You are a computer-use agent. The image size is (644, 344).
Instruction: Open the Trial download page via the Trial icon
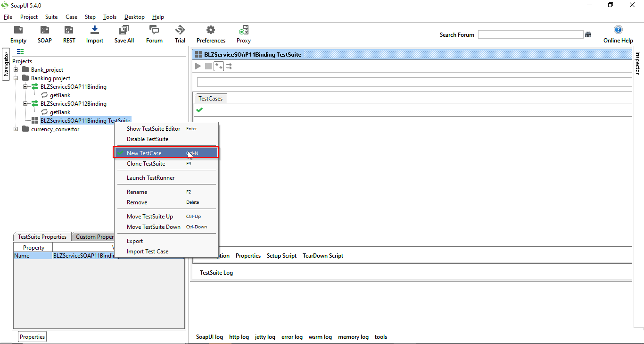point(180,34)
